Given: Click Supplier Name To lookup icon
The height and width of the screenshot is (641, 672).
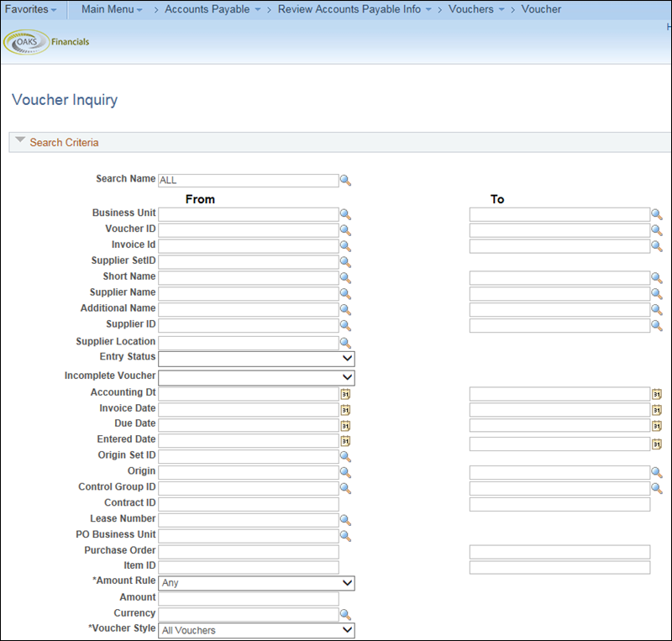Looking at the screenshot, I should click(657, 294).
